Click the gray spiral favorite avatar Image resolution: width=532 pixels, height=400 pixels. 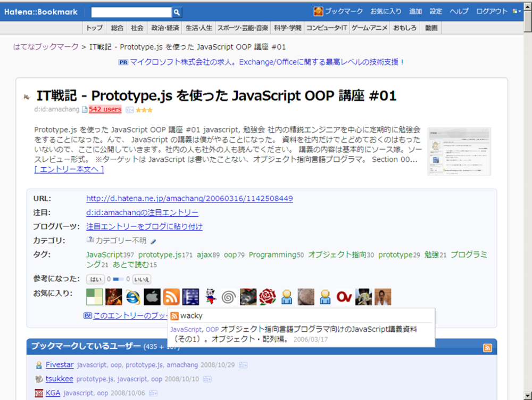pos(229,297)
